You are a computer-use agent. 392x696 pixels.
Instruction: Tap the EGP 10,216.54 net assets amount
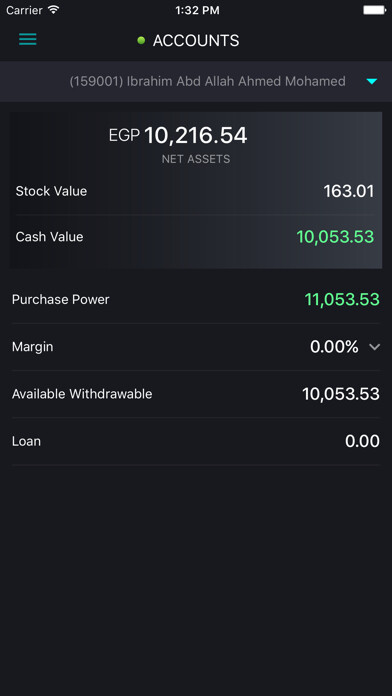coord(178,136)
